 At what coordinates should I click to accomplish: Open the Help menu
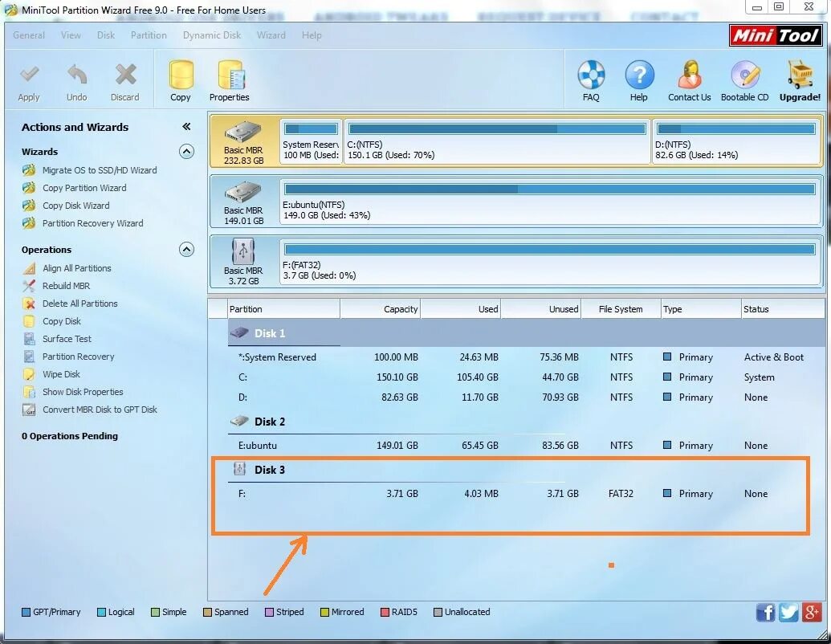click(x=312, y=35)
